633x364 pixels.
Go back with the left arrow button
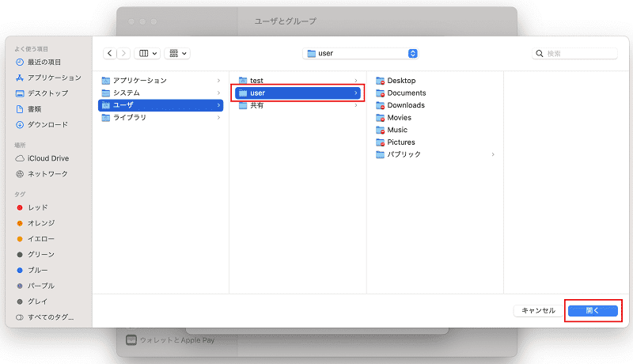tap(110, 53)
